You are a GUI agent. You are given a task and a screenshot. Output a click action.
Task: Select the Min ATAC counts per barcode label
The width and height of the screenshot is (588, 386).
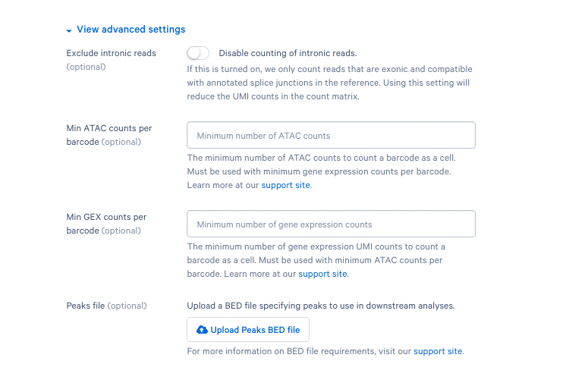point(109,135)
